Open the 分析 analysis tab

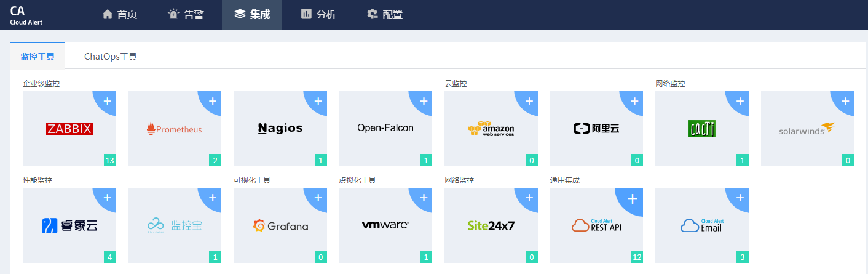tap(318, 15)
